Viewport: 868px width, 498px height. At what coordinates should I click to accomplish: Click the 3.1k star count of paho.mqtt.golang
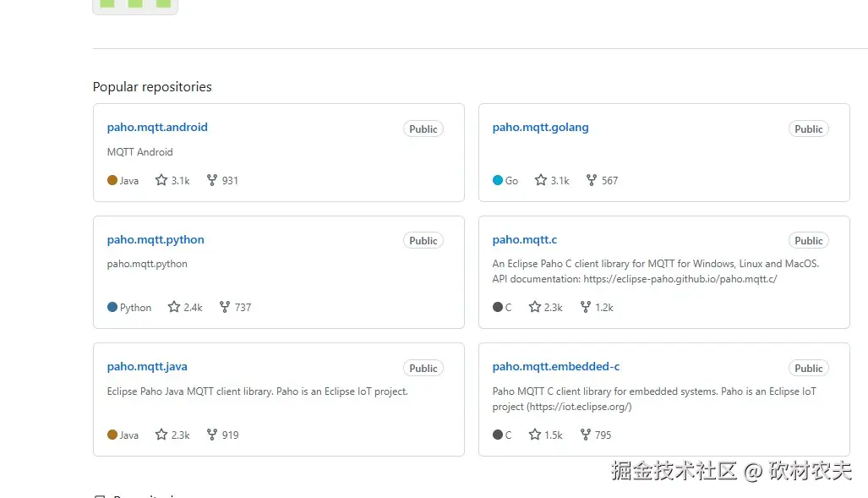(x=560, y=181)
